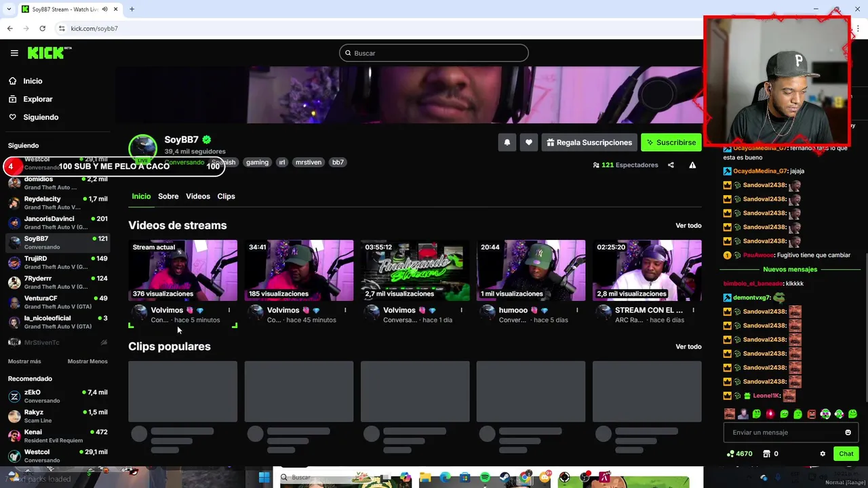The height and width of the screenshot is (488, 868).
Task: Open options menu for STREAM CON EL video
Action: tap(693, 310)
